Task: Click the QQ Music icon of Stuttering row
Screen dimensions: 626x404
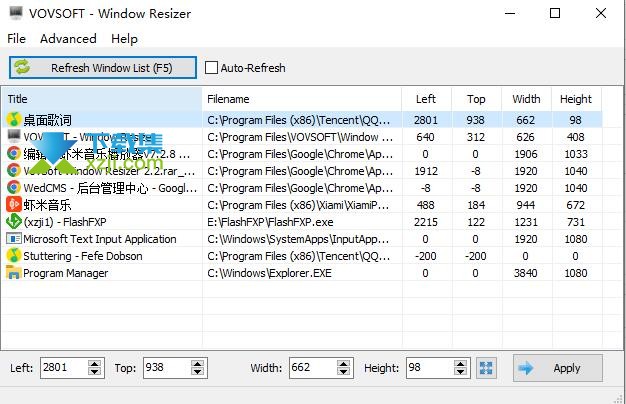Action: 14,255
